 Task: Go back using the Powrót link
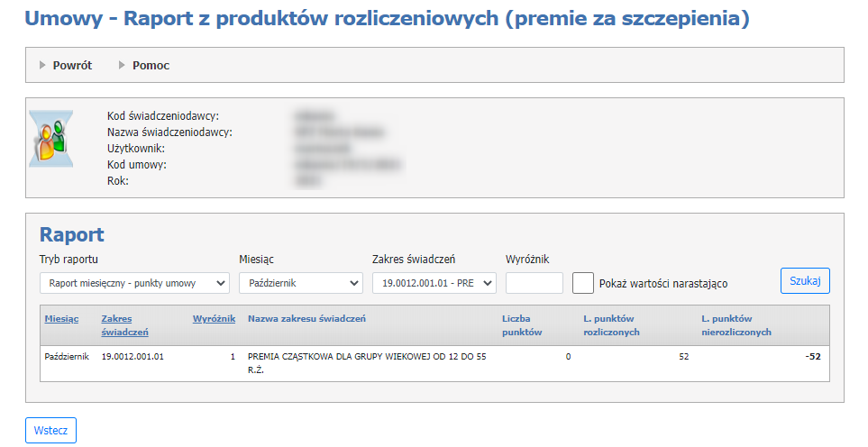click(x=72, y=65)
